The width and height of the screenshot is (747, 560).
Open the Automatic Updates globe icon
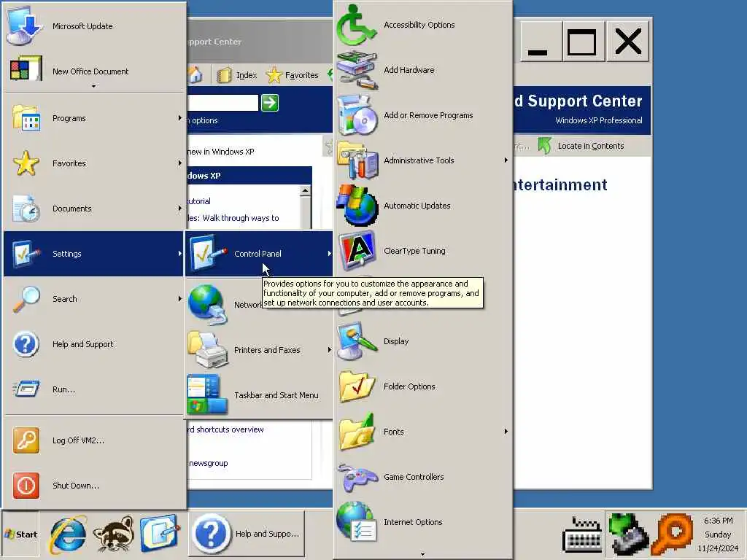tap(356, 206)
